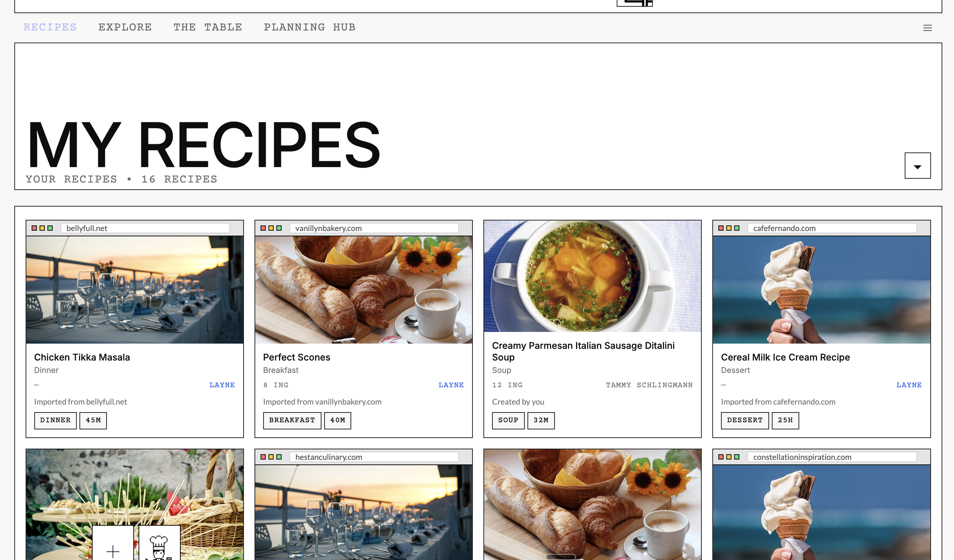Click the LAYNE link on Perfect Scones

coord(451,385)
